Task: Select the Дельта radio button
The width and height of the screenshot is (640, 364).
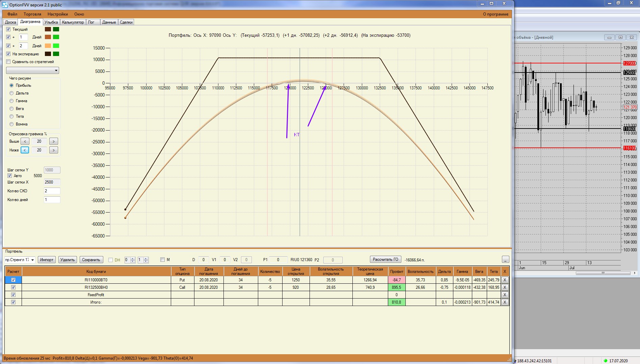Action: (11, 93)
